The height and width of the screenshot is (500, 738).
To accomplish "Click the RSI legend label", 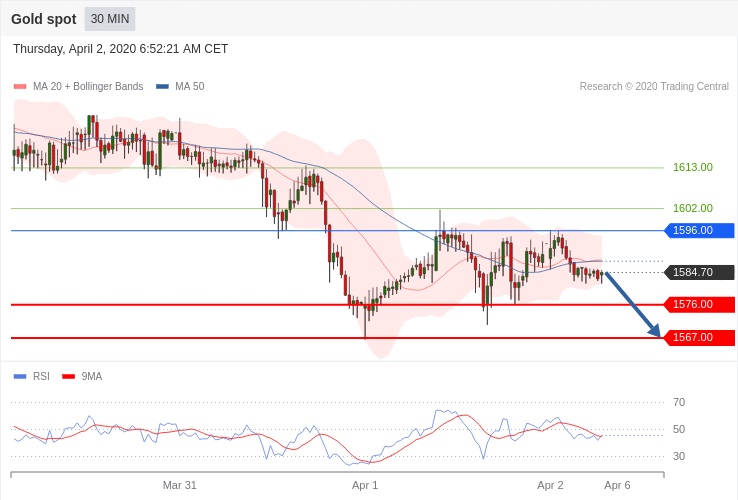I will click(41, 376).
